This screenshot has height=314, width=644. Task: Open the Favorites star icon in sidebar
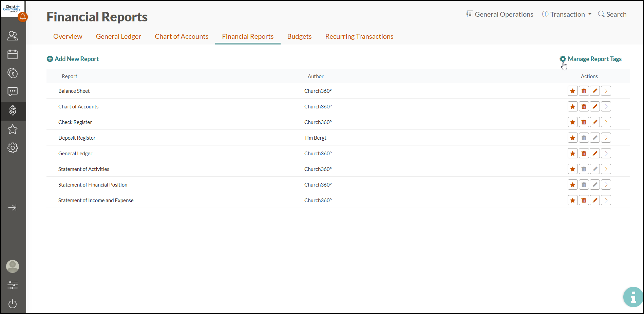[x=13, y=129]
